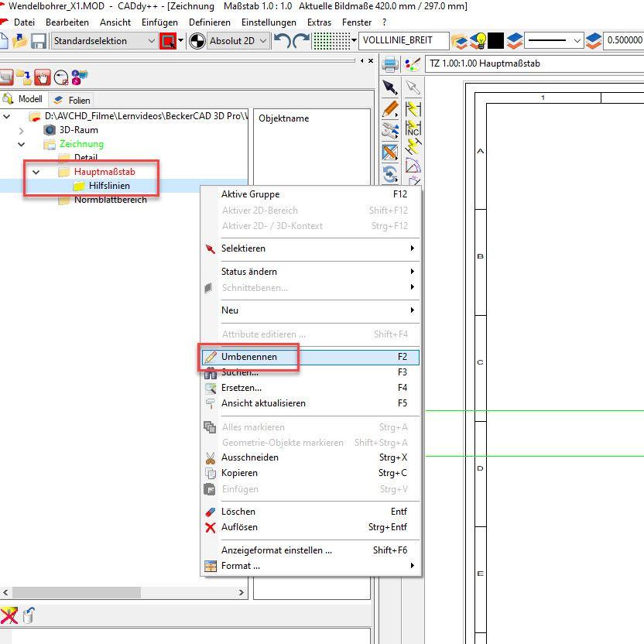Expand the 3D-Raum tree node
This screenshot has height=644, width=644.
click(x=22, y=130)
